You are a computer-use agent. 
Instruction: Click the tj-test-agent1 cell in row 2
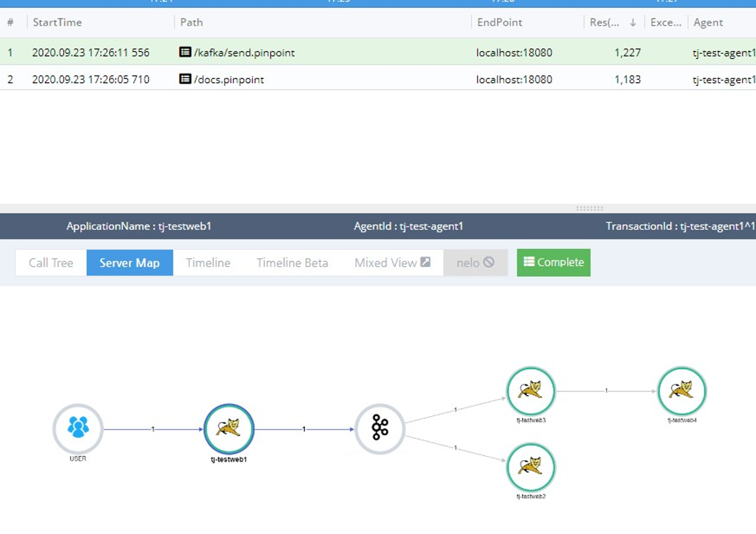coord(724,79)
